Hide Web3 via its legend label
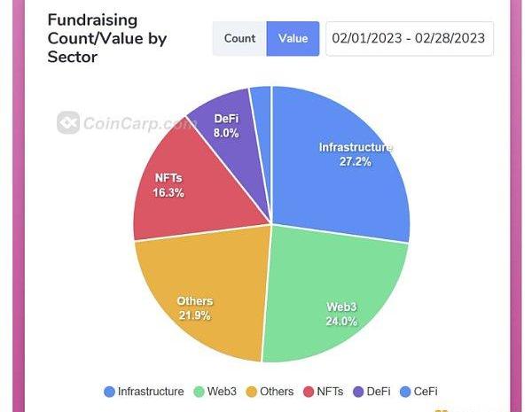Image resolution: width=532 pixels, height=412 pixels. [x=221, y=392]
